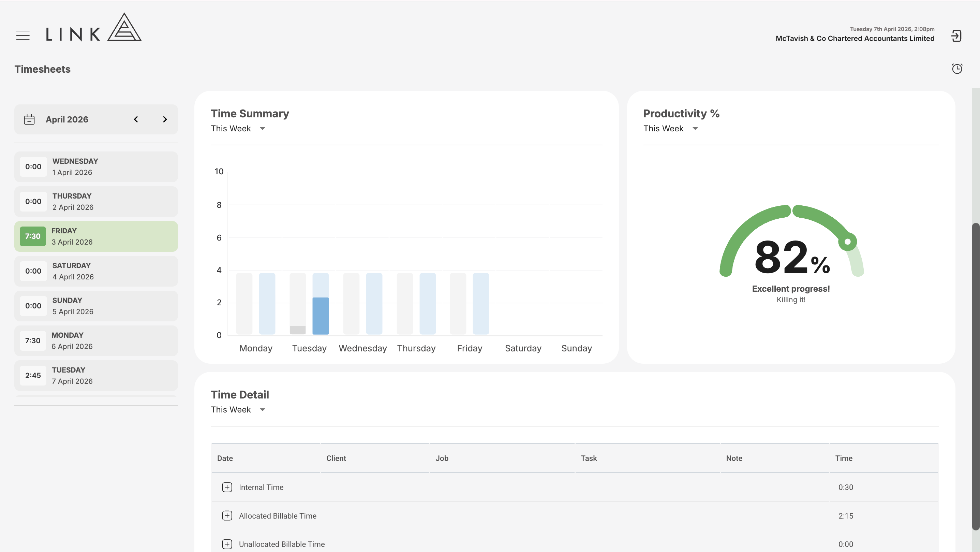
Task: Click the calendar icon beside April 2026
Action: tap(29, 119)
